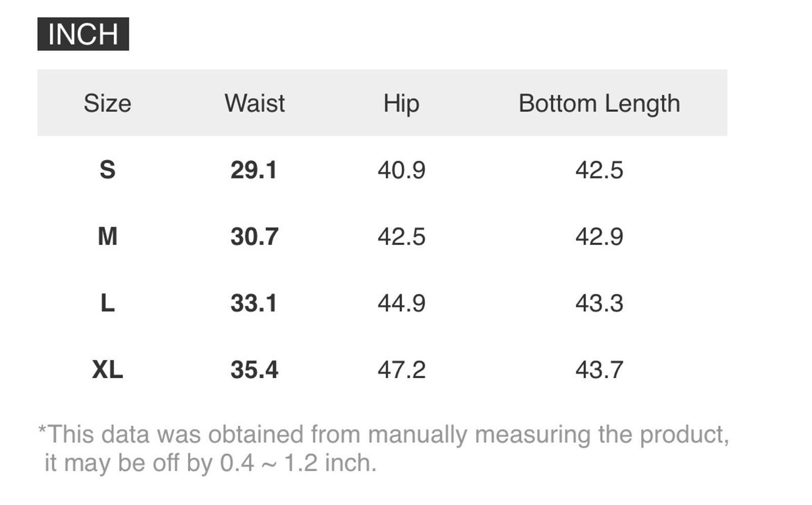This screenshot has height=505, width=812.
Task: Click bottom length value 42.9
Action: click(x=599, y=237)
